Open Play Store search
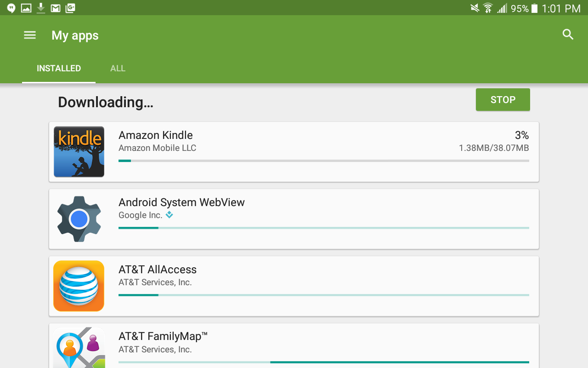Viewport: 588px width, 368px height. (x=568, y=34)
